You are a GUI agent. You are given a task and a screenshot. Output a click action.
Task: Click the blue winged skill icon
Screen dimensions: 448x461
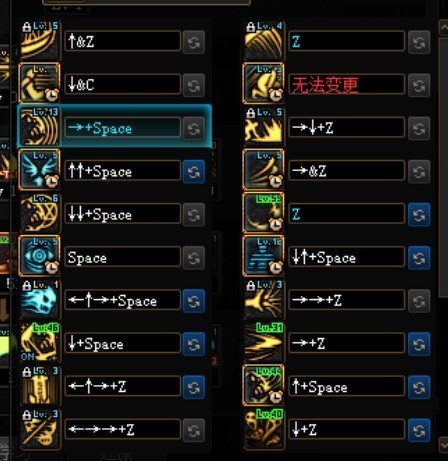(x=39, y=170)
